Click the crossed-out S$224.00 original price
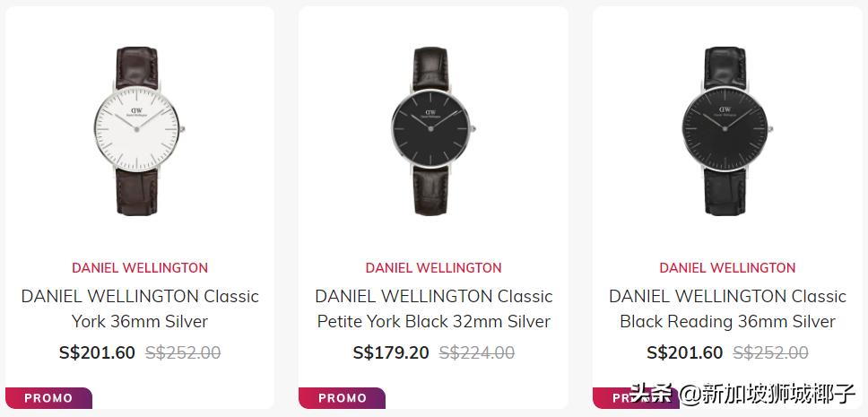868x417 pixels. pyautogui.click(x=477, y=352)
